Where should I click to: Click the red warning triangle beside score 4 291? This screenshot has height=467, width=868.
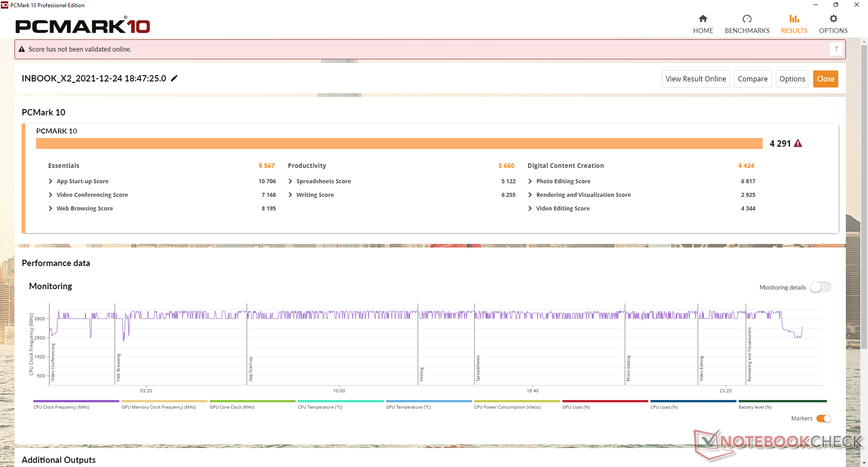pyautogui.click(x=798, y=143)
